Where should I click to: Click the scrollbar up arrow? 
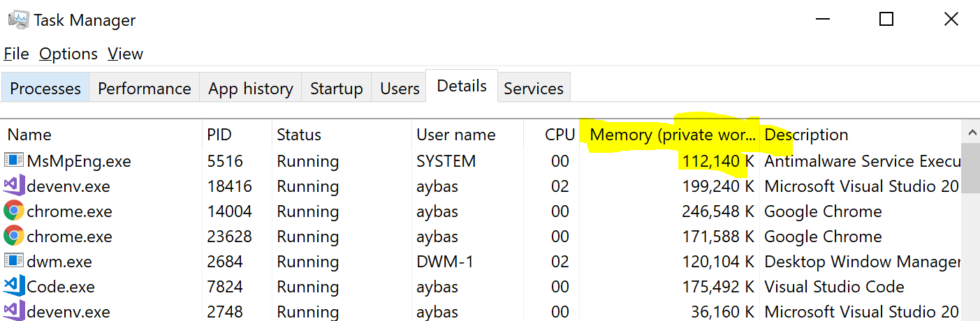pyautogui.click(x=970, y=132)
